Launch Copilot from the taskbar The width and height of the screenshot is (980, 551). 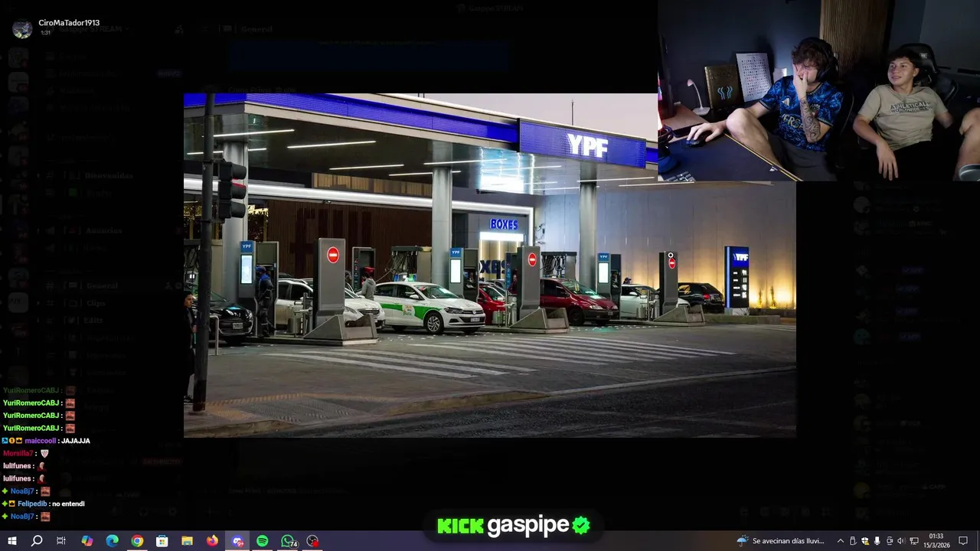[87, 540]
